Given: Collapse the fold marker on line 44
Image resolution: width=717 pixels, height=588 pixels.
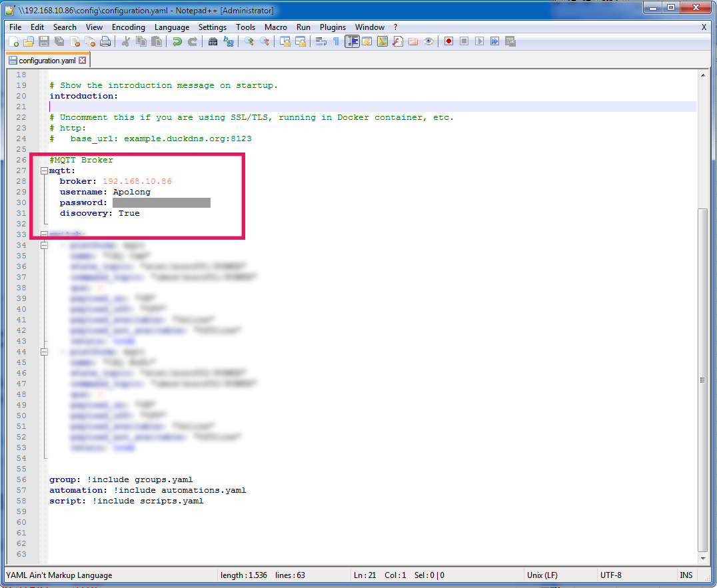Looking at the screenshot, I should 44,352.
